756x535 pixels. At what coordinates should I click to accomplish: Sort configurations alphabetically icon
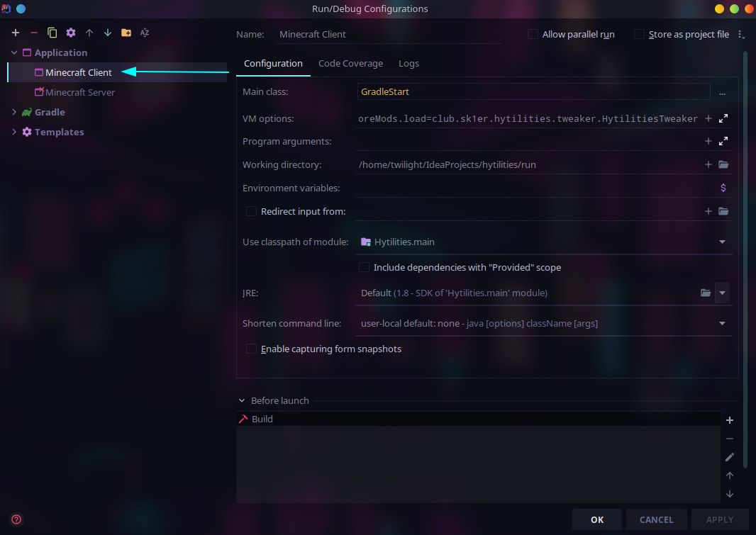coord(145,33)
